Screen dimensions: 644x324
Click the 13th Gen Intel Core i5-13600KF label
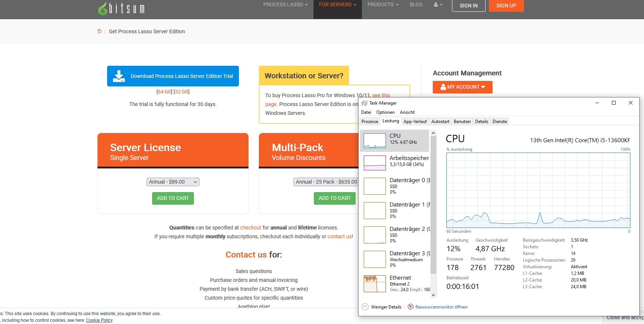tap(580, 140)
